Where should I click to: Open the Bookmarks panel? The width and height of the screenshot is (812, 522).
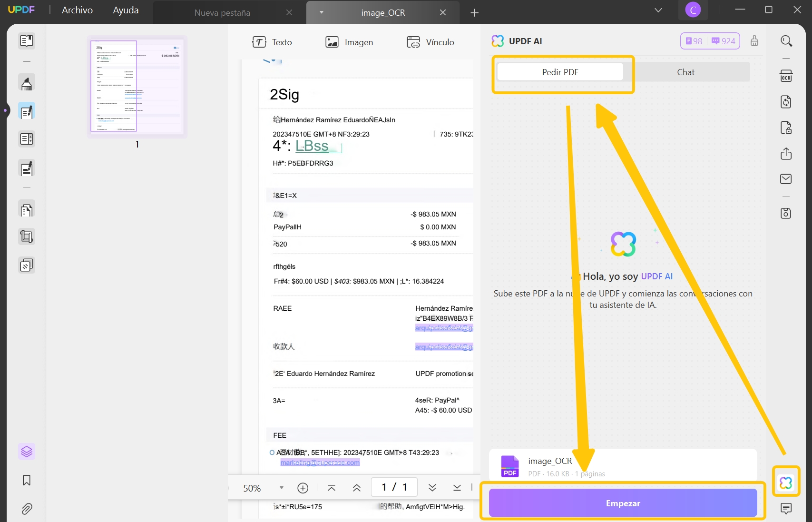[x=27, y=480]
